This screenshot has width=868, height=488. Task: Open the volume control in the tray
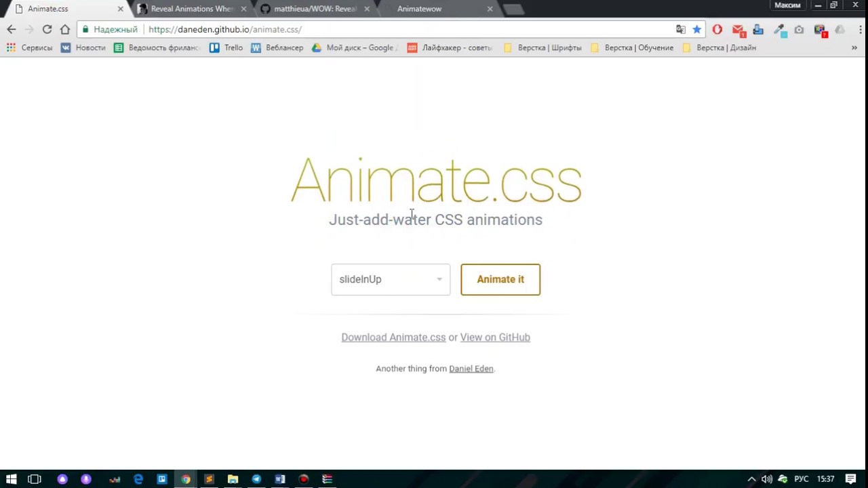pyautogui.click(x=767, y=479)
